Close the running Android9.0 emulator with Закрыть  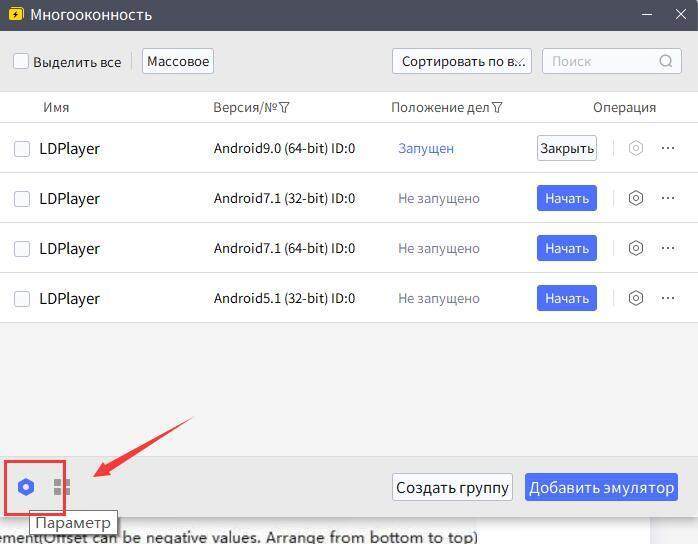click(567, 148)
